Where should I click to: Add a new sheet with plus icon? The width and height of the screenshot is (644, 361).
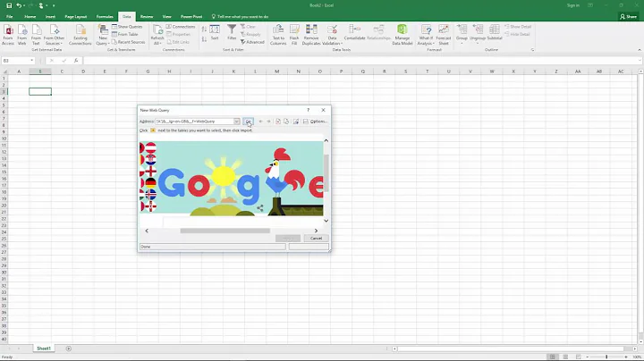tap(69, 348)
